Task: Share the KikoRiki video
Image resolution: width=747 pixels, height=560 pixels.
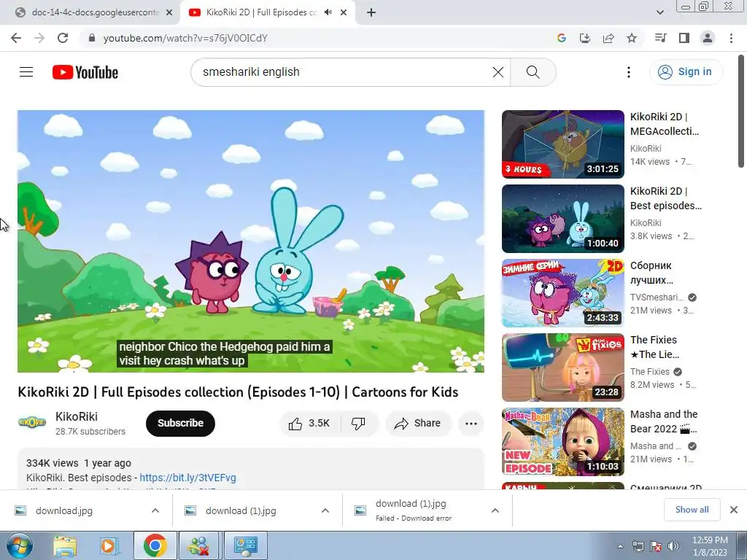Action: click(418, 424)
